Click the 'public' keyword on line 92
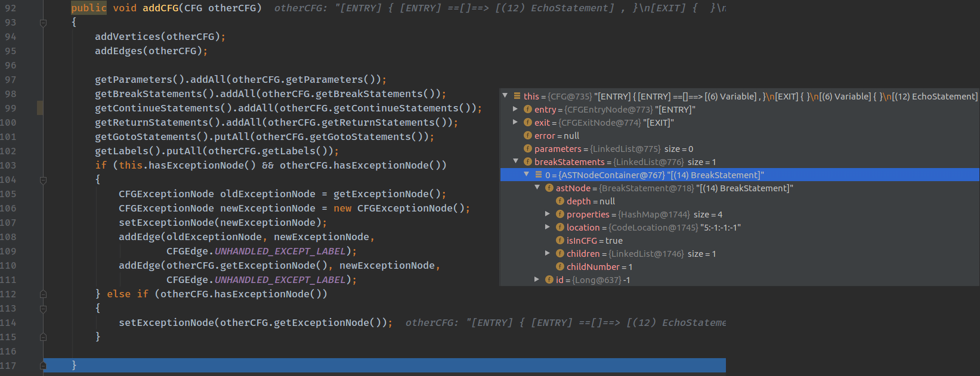The height and width of the screenshot is (376, 980). 89,8
